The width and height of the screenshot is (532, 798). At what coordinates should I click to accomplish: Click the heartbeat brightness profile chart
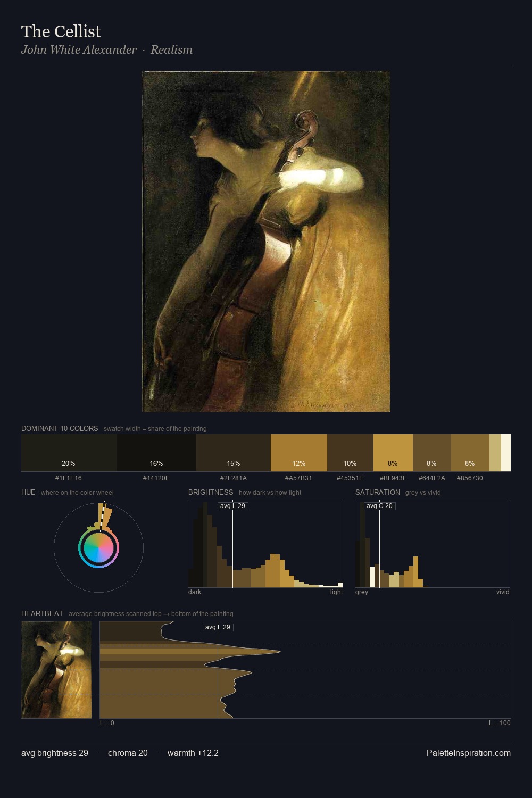[305, 670]
